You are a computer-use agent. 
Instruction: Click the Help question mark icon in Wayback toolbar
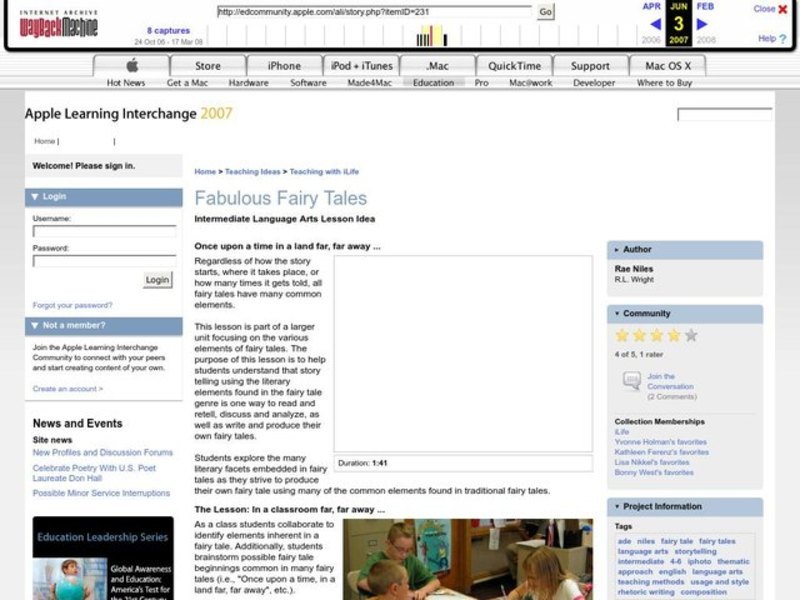(x=782, y=38)
